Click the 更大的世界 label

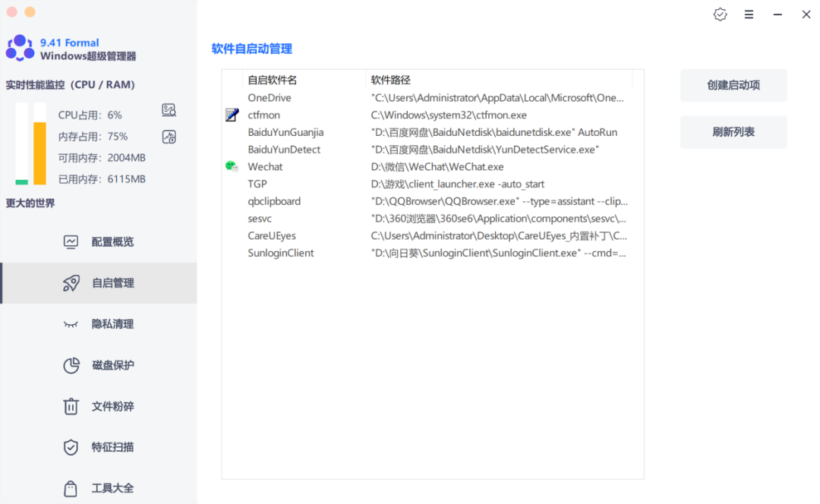[30, 203]
